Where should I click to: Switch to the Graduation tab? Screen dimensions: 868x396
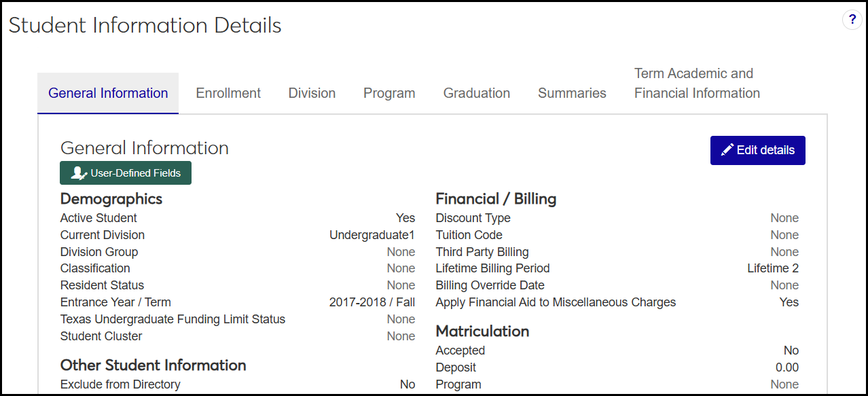point(477,93)
